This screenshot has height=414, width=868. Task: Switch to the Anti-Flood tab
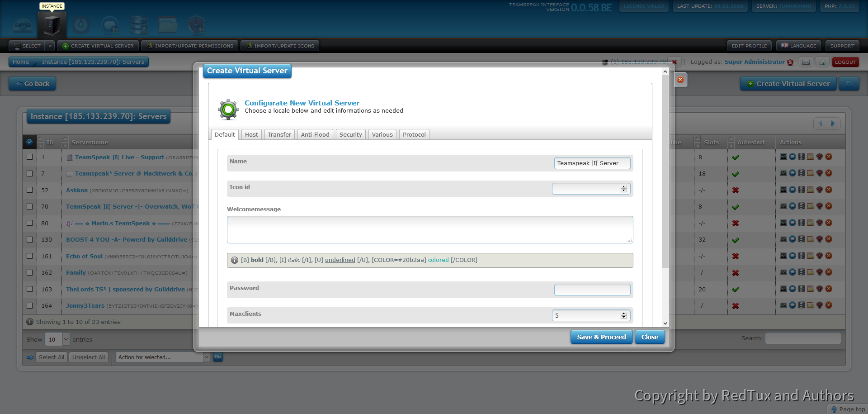(315, 134)
